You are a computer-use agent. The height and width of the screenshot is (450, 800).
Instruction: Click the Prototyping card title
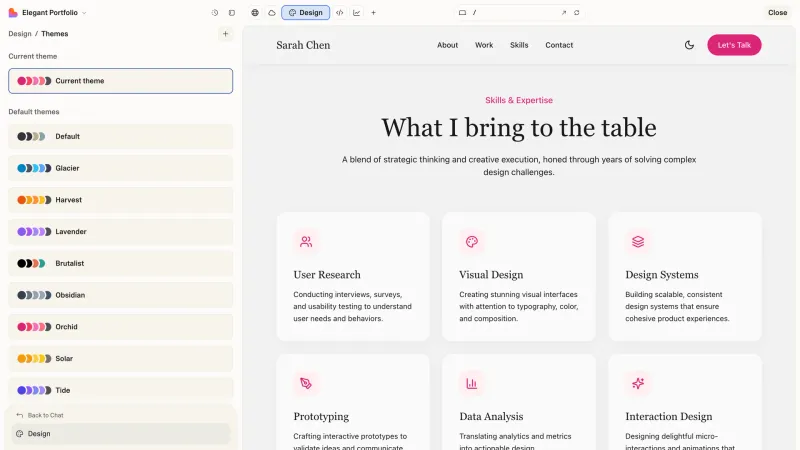[321, 416]
